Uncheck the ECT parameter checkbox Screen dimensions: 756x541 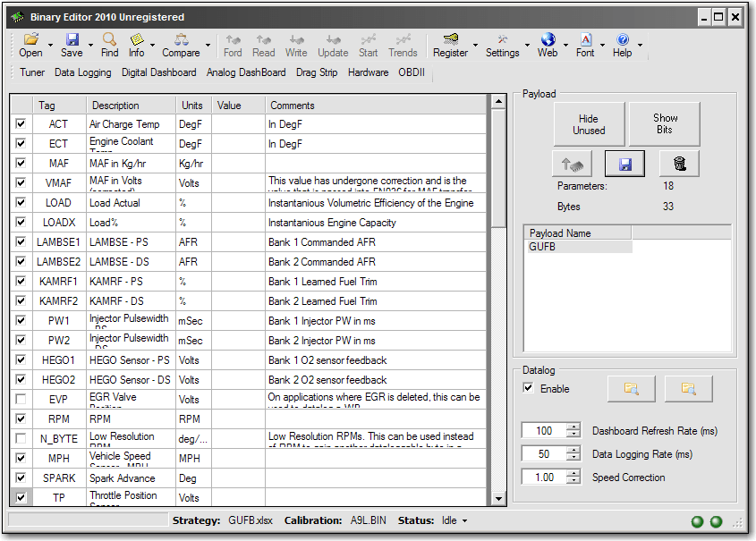click(21, 144)
